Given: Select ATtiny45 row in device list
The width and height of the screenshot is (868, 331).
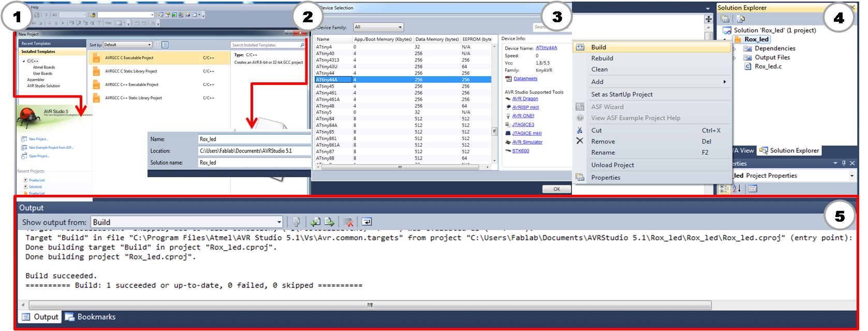Looking at the screenshot, I should point(403,87).
